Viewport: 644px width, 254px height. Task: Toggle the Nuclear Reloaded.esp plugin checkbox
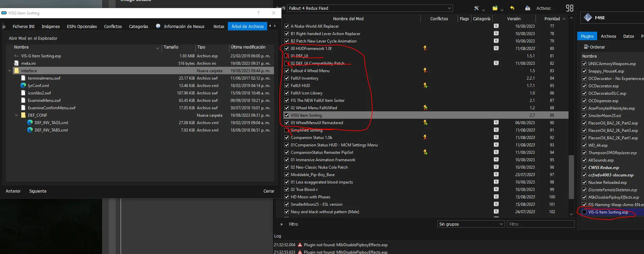pyautogui.click(x=584, y=182)
